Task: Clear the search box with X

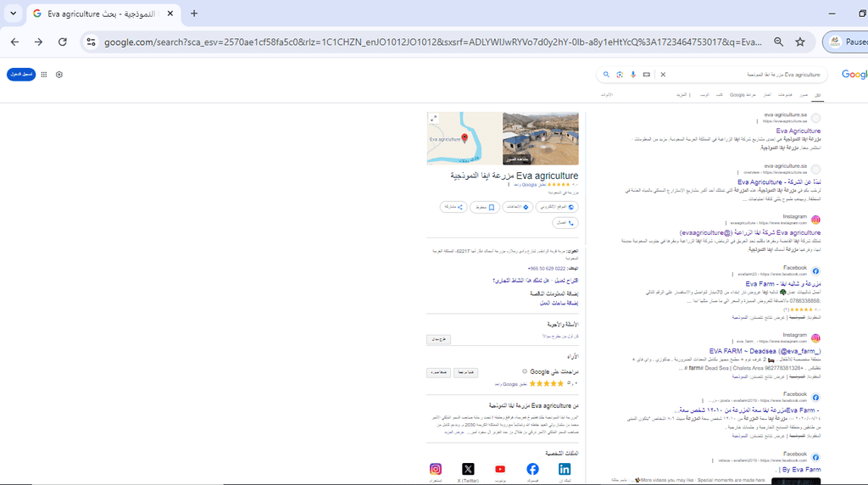Action: coord(663,74)
